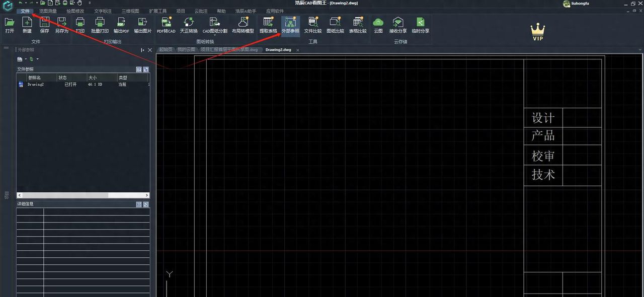
Task: Open the 浩辰AI助手 tab
Action: tap(246, 11)
